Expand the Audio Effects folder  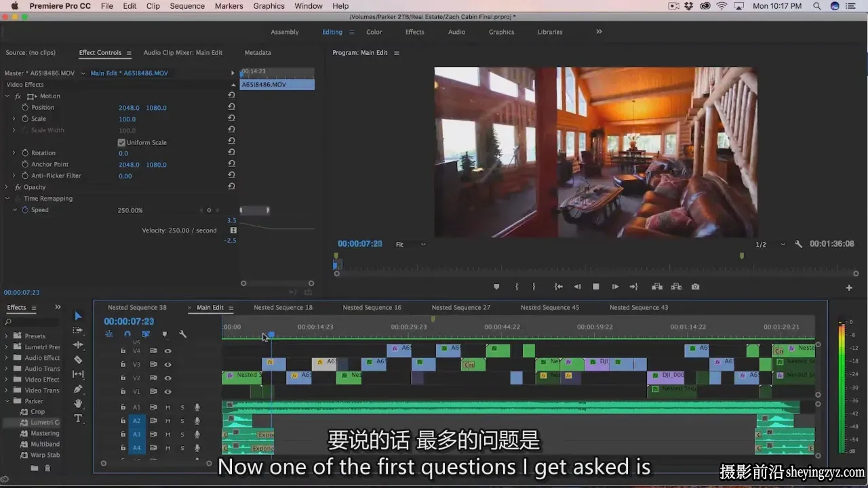pyautogui.click(x=7, y=358)
